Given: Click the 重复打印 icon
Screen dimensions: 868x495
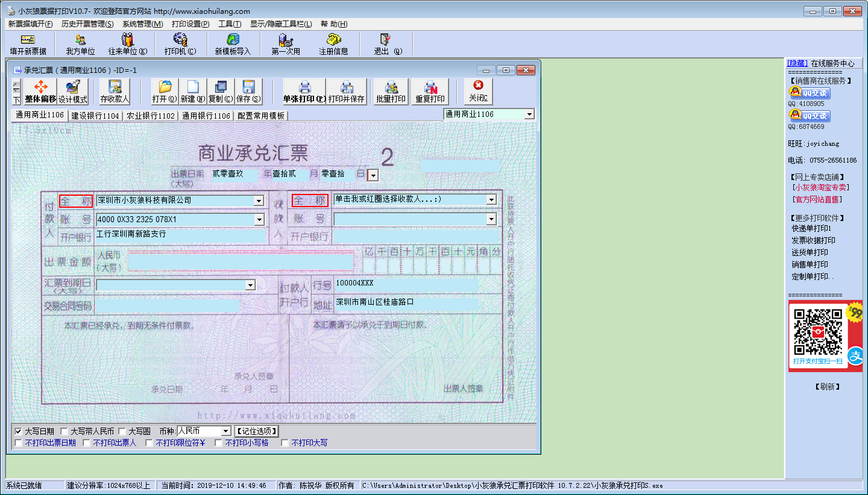Looking at the screenshot, I should pos(430,92).
